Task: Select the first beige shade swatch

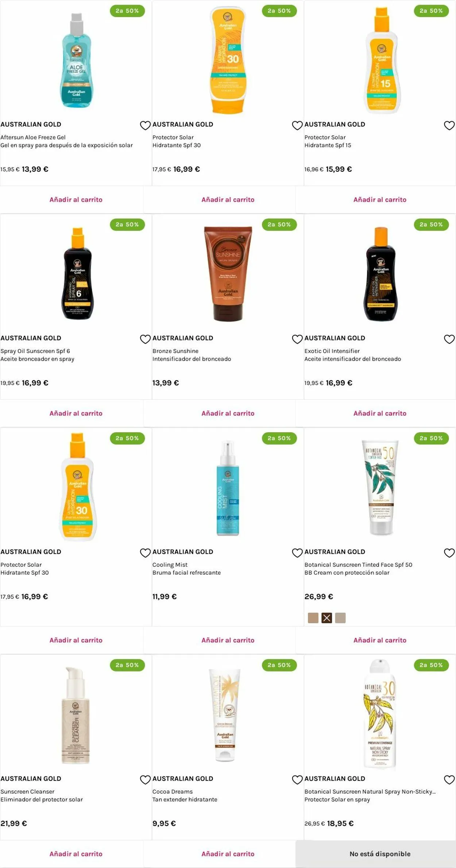Action: (313, 618)
